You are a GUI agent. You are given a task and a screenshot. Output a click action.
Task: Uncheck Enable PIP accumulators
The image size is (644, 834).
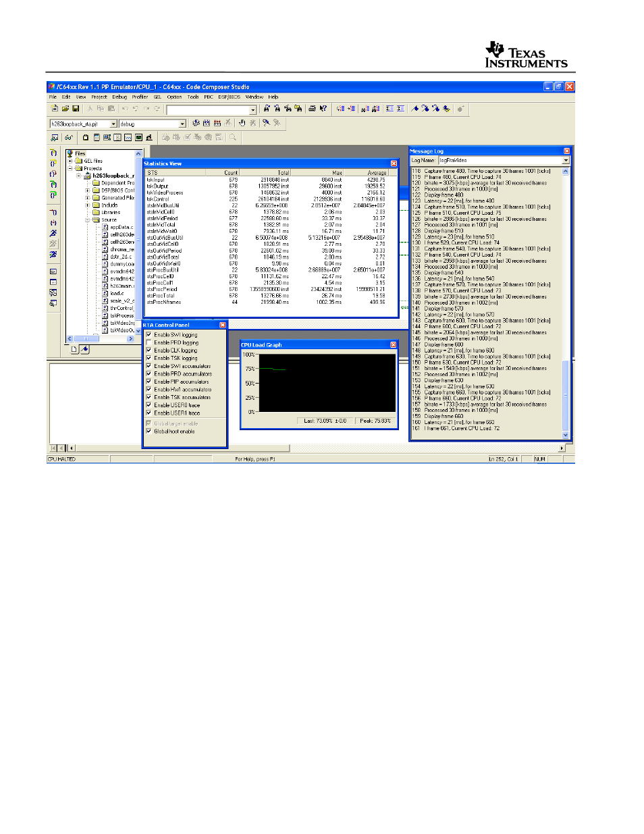149,381
